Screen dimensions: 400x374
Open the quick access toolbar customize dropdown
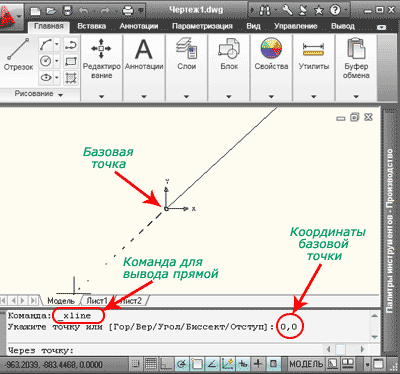click(x=142, y=11)
